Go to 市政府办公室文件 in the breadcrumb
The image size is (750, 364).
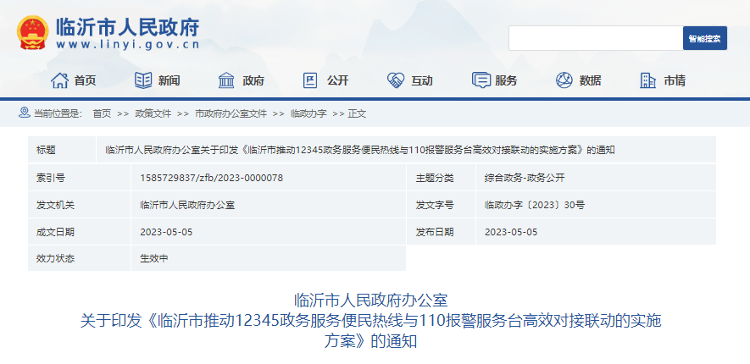coord(231,114)
